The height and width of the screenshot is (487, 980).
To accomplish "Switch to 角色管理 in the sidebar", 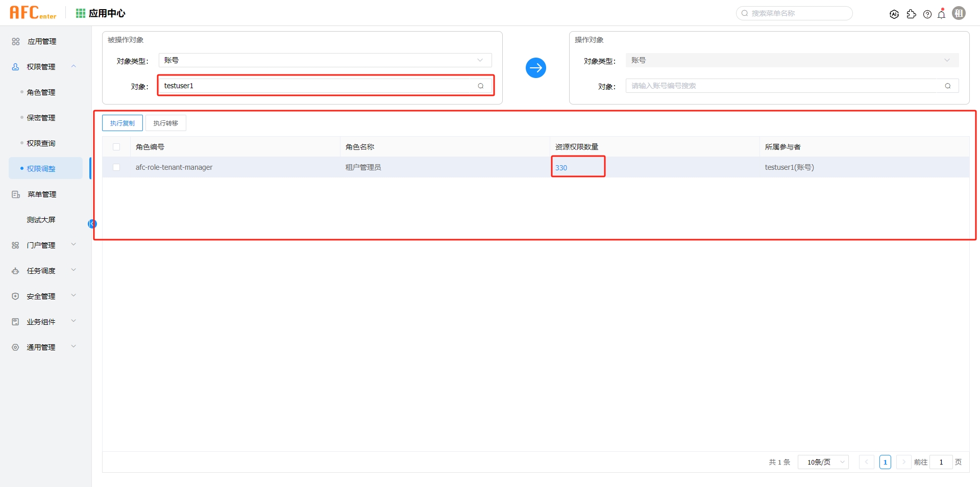I will [x=41, y=92].
